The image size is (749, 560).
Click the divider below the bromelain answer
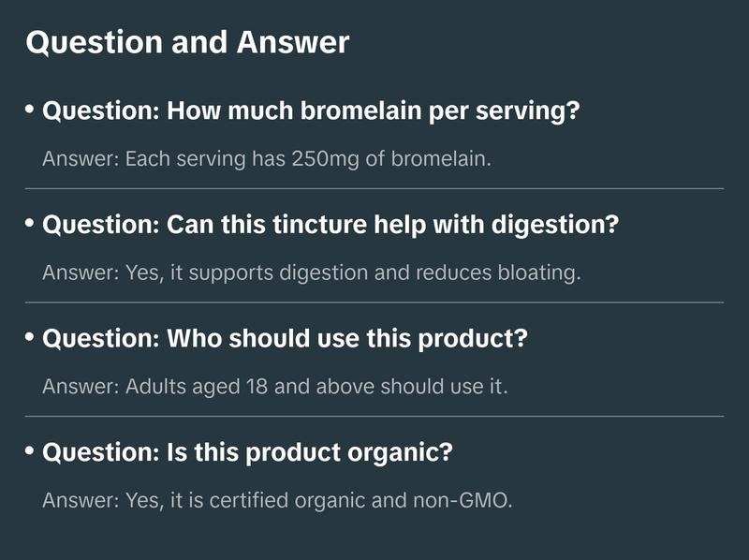point(374,188)
